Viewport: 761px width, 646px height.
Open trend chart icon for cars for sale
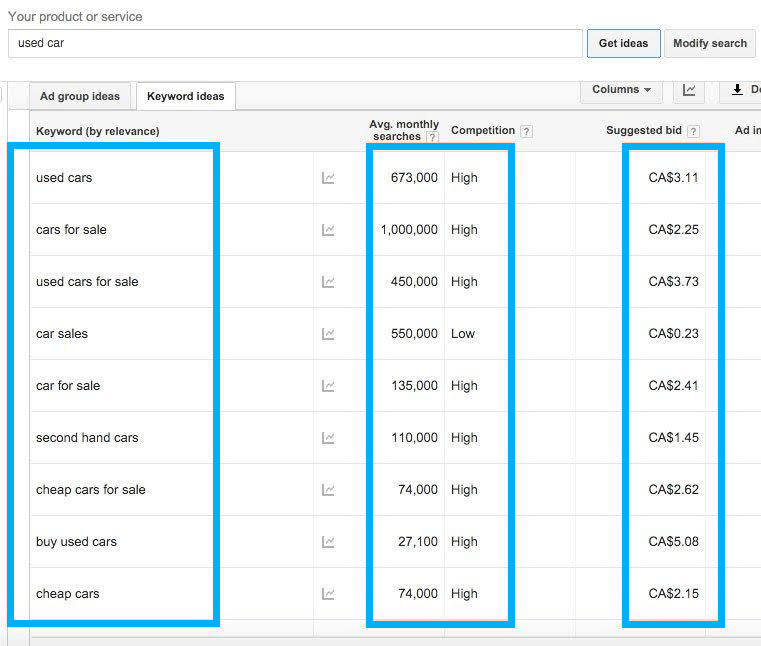click(x=328, y=230)
